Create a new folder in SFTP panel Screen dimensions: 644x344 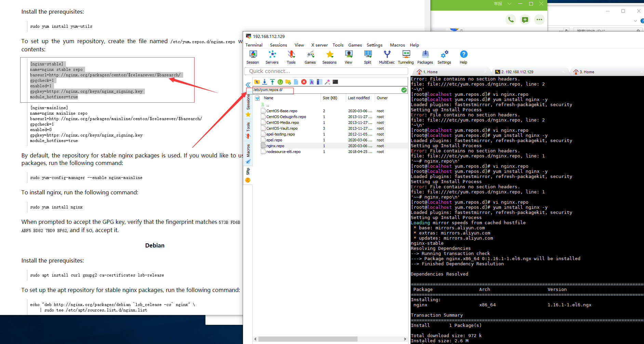tap(288, 82)
